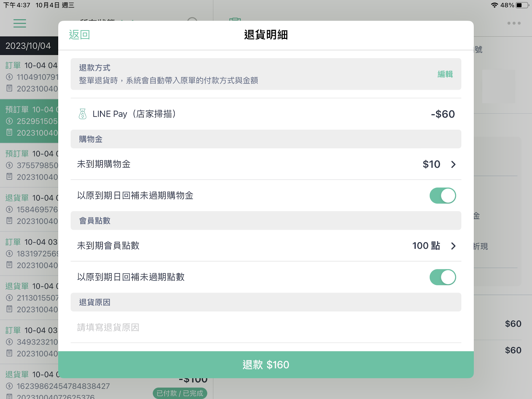
Task: Click the 未到期會員點數 row label
Action: tap(108, 246)
